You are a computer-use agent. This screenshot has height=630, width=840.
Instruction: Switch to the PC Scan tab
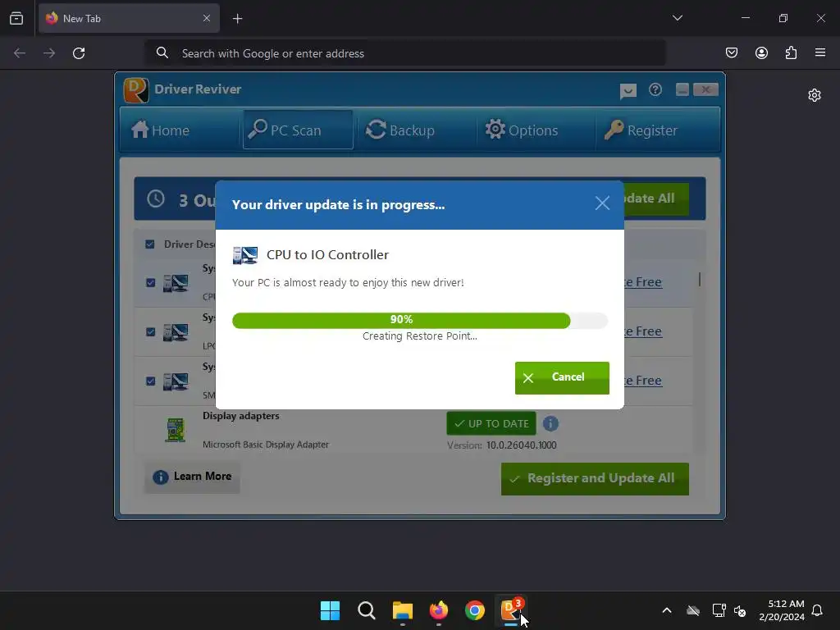point(298,130)
